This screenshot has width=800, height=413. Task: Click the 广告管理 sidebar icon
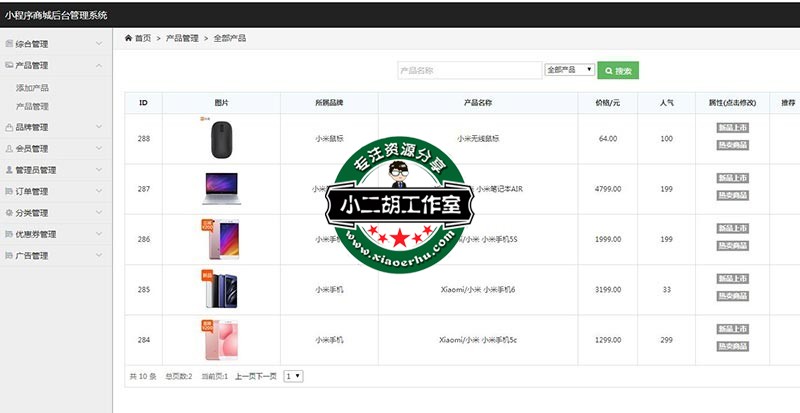[9, 256]
